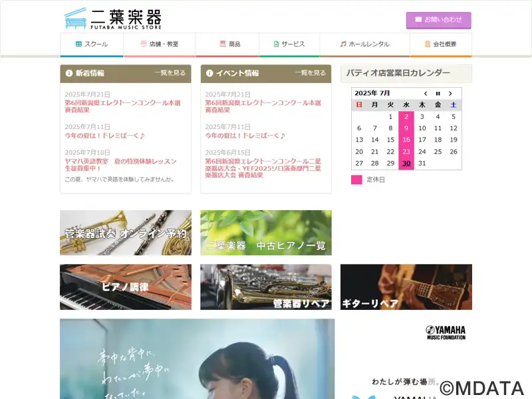Image resolution: width=532 pixels, height=399 pixels.
Task: Open the 管楽器リペア banner
Action: point(266,287)
